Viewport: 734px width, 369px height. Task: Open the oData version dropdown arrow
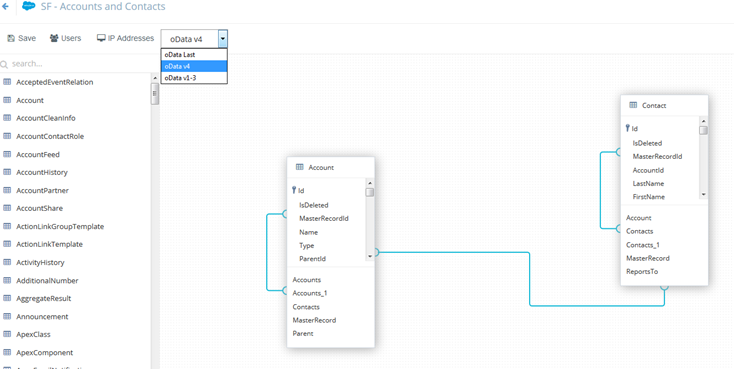click(x=223, y=39)
